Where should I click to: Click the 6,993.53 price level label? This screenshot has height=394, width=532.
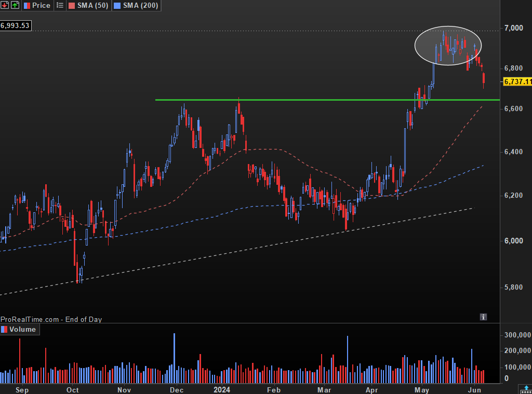point(16,26)
